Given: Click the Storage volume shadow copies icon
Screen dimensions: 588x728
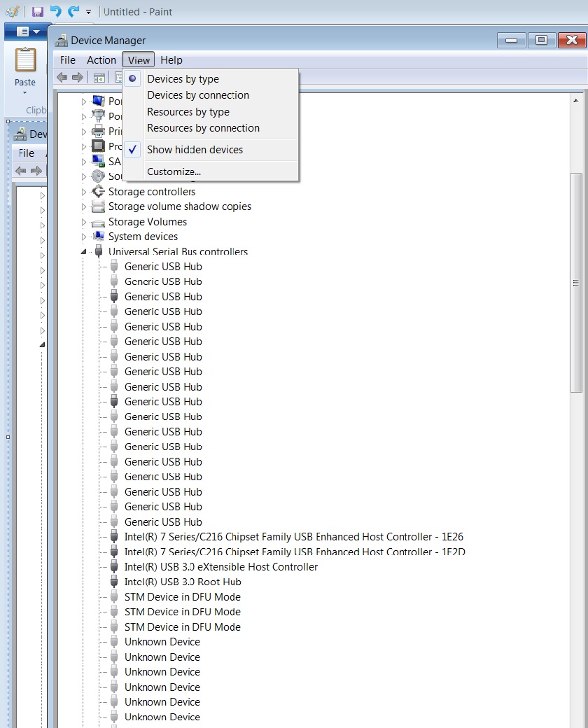Looking at the screenshot, I should (x=99, y=206).
